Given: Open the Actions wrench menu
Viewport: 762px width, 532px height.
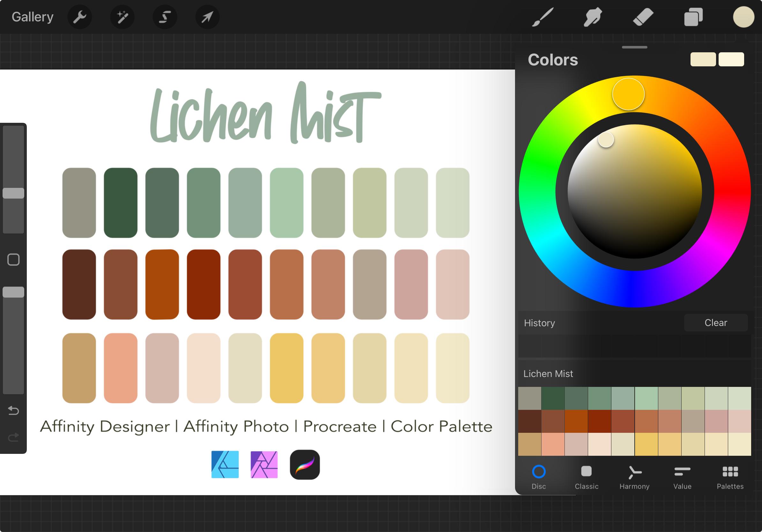Looking at the screenshot, I should tap(80, 17).
